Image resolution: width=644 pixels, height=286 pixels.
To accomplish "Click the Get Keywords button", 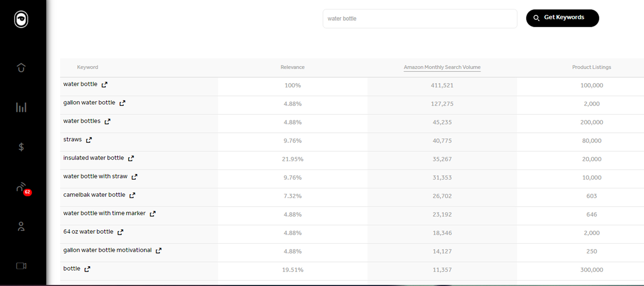I will [x=562, y=18].
